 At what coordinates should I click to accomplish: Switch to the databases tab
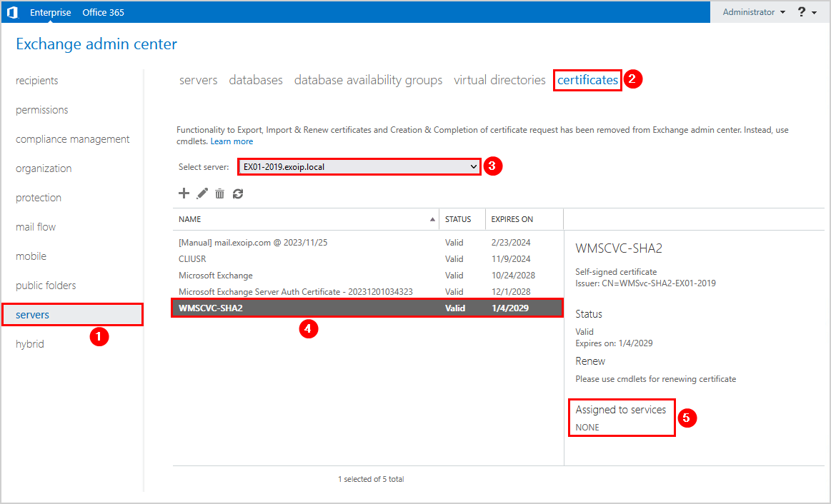coord(256,80)
